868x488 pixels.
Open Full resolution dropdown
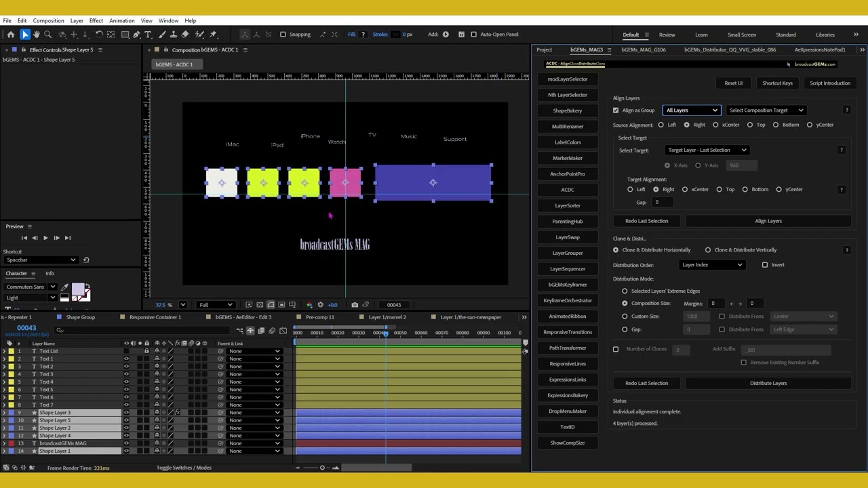tap(216, 305)
